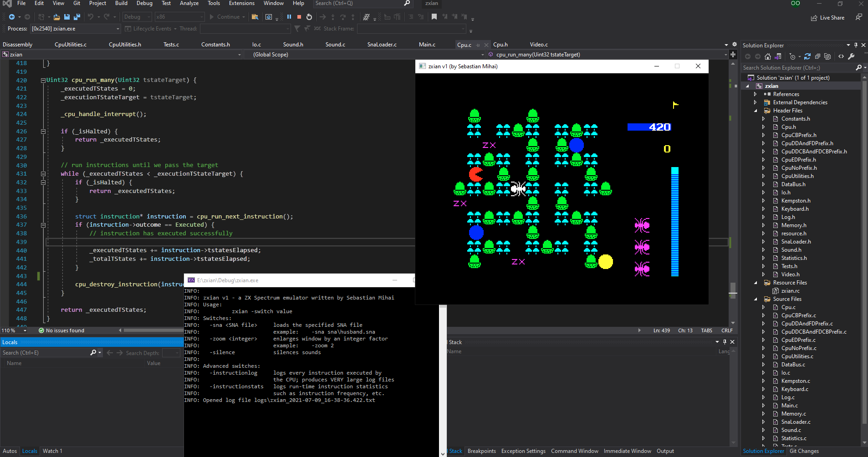Image resolution: width=868 pixels, height=457 pixels.
Task: Expand the External Dependencies node
Action: [755, 102]
